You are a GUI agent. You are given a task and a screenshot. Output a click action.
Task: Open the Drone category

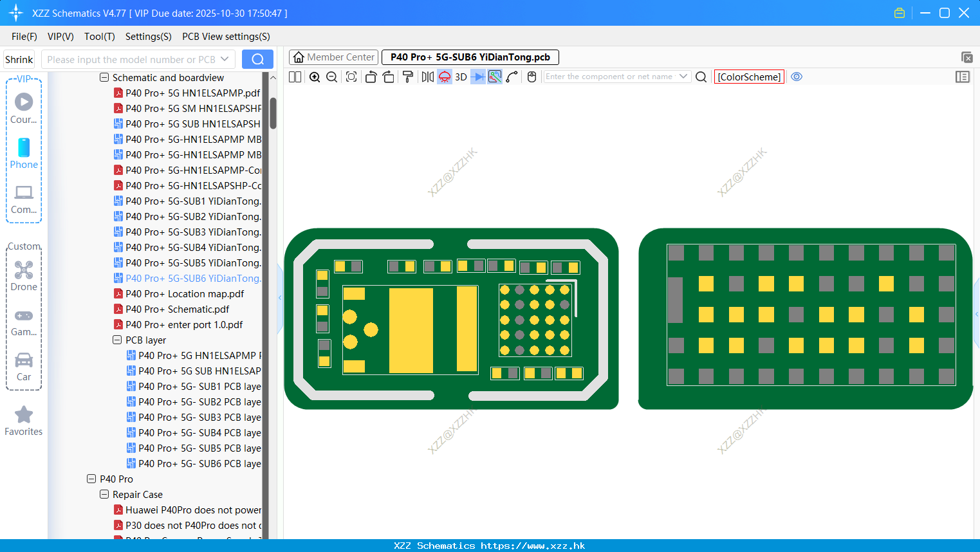coord(24,276)
